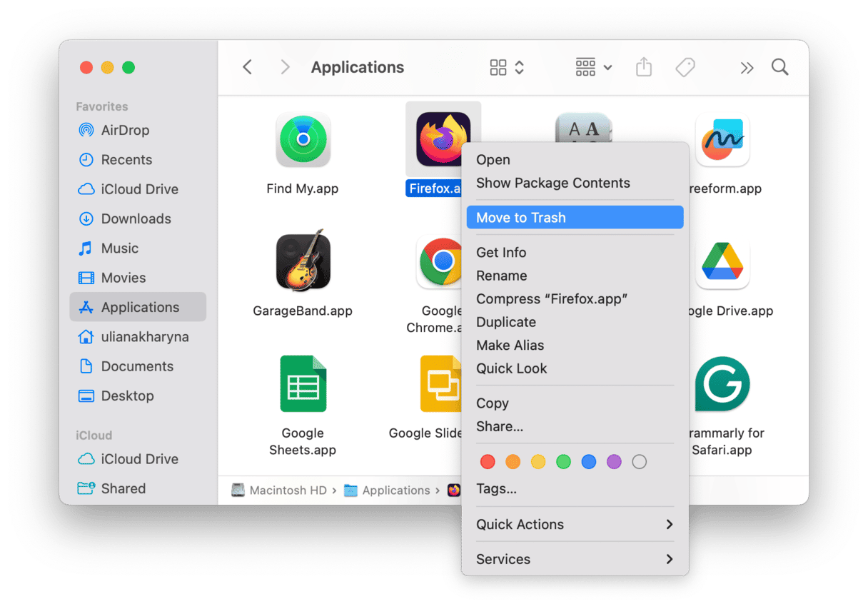Choose Compress "Firefox.app"
868x604 pixels.
(x=575, y=299)
